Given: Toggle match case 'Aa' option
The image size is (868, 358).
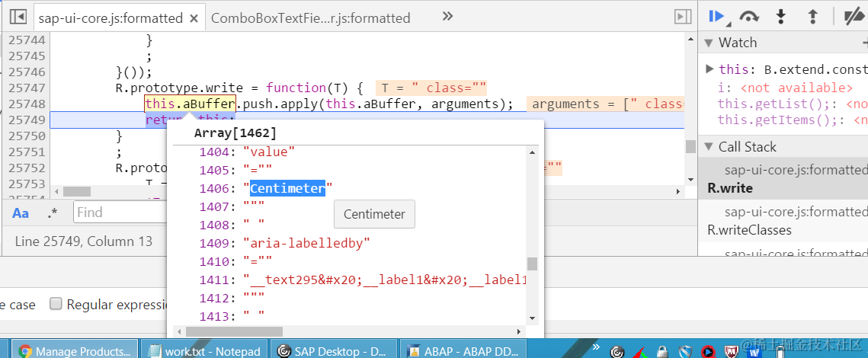Looking at the screenshot, I should click(21, 213).
